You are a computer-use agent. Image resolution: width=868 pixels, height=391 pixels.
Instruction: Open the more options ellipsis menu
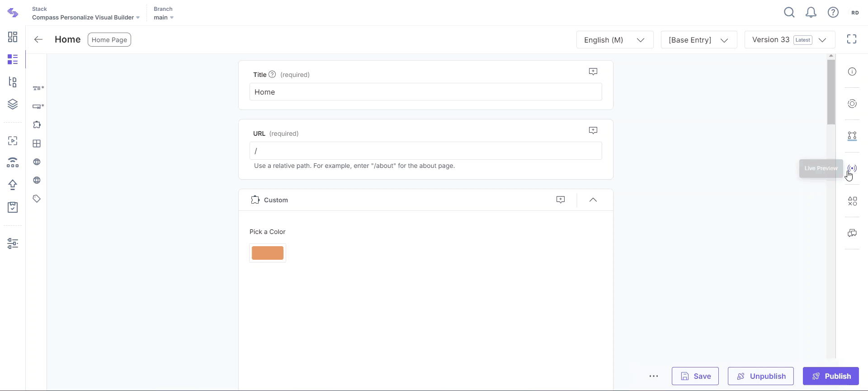654,376
